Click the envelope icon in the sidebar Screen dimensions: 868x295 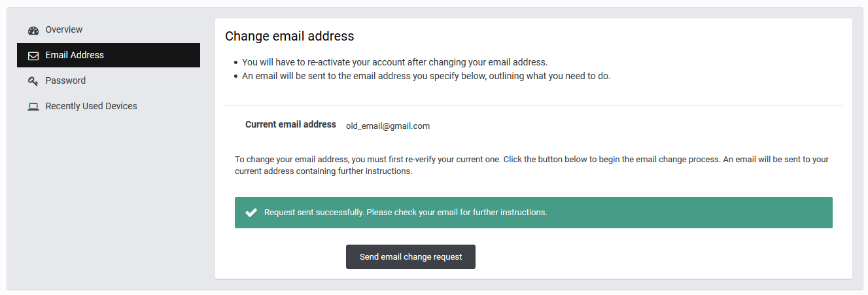pyautogui.click(x=33, y=56)
